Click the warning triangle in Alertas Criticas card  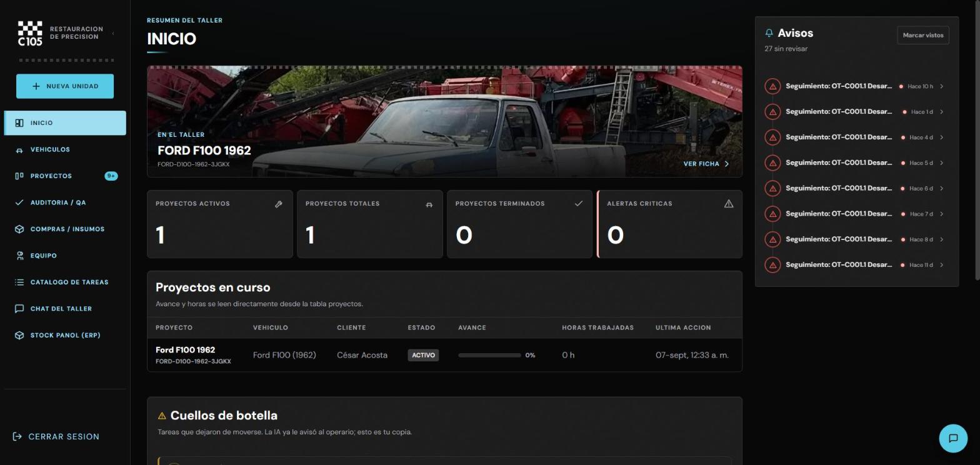tap(729, 204)
